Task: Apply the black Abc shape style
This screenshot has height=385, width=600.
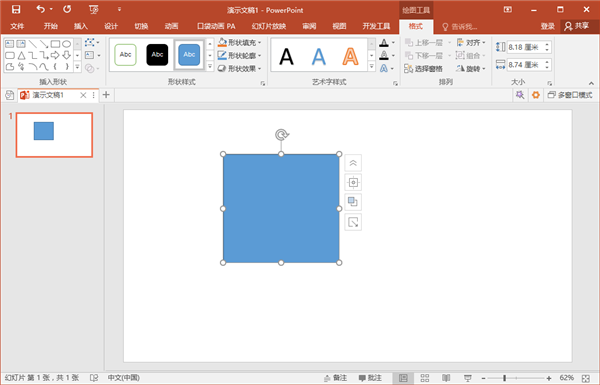Action: click(157, 55)
